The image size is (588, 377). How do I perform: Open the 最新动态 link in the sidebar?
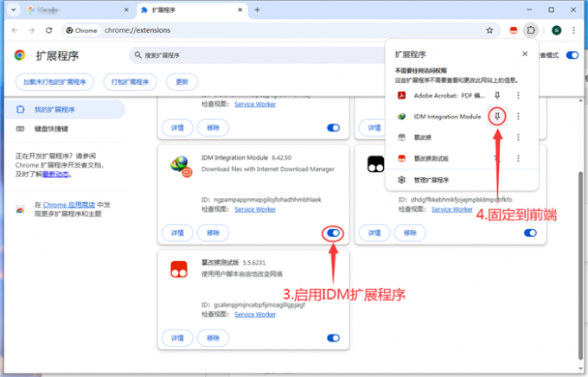click(x=55, y=174)
